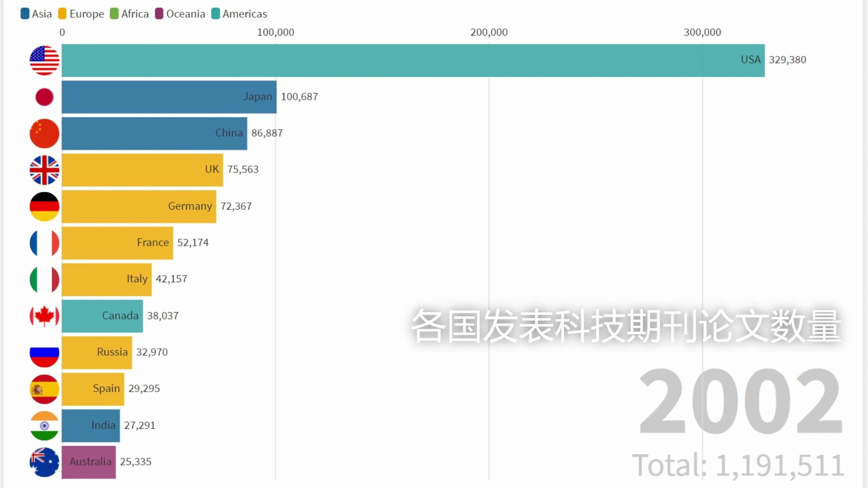Viewport: 868px width, 488px height.
Task: Click the Africa legend label
Action: pyautogui.click(x=135, y=14)
